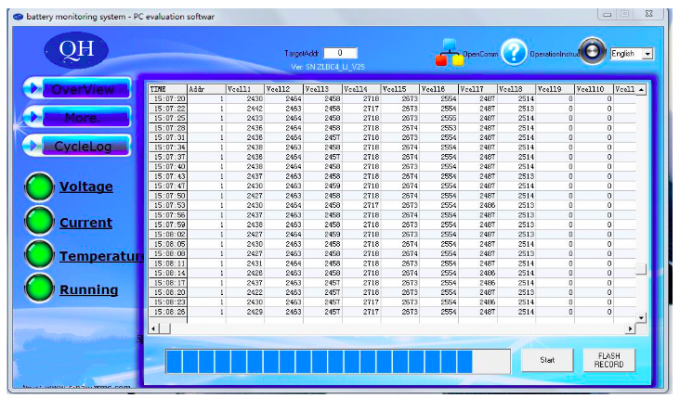
Task: Click the green Current status indicator
Action: (39, 221)
